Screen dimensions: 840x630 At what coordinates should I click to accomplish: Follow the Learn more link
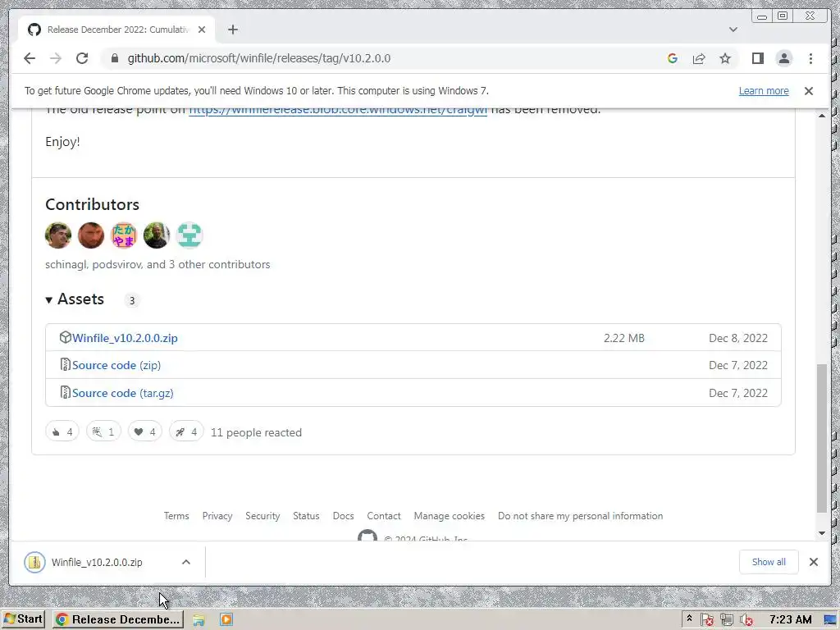tap(764, 91)
